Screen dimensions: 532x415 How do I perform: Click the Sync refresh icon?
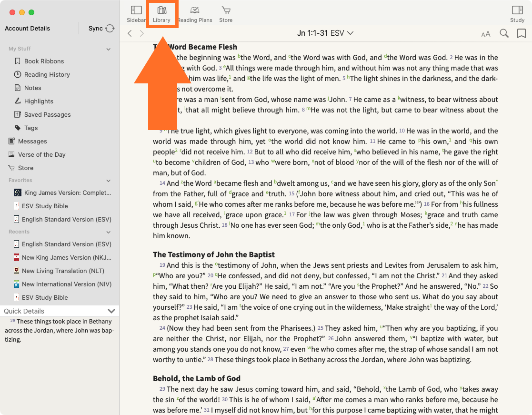pyautogui.click(x=110, y=28)
